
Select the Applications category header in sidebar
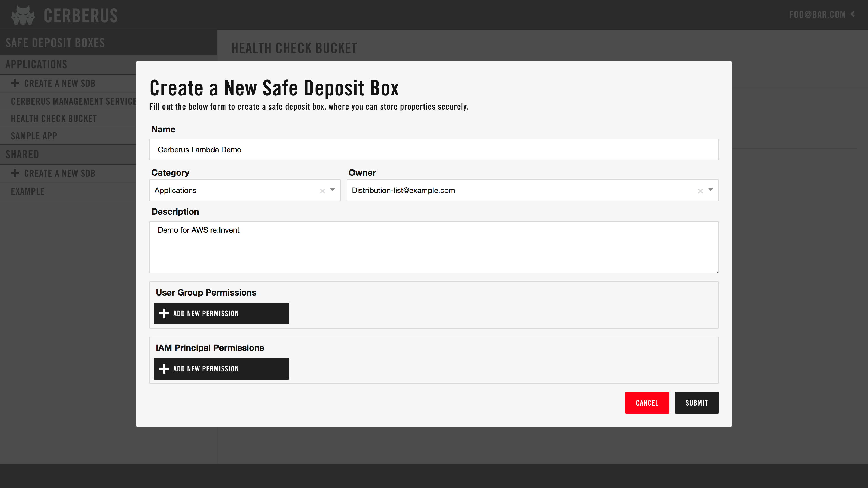pos(36,64)
